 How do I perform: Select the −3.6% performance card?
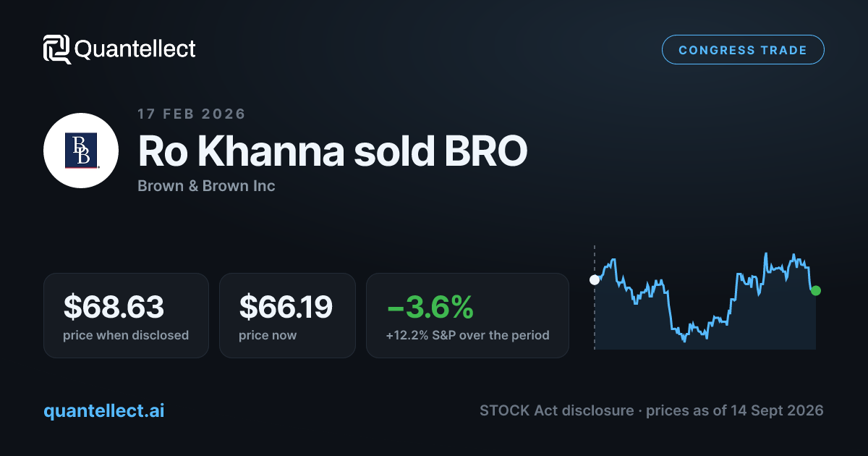(467, 316)
